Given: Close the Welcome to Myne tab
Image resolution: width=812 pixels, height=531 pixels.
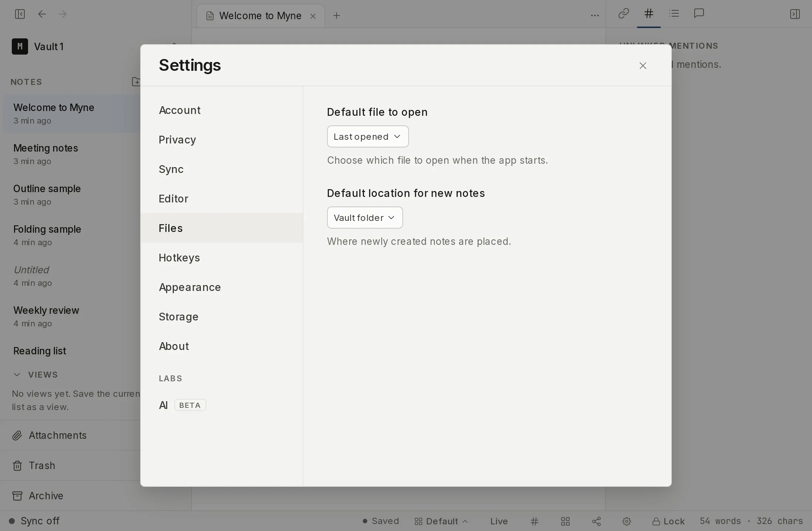Looking at the screenshot, I should 313,16.
